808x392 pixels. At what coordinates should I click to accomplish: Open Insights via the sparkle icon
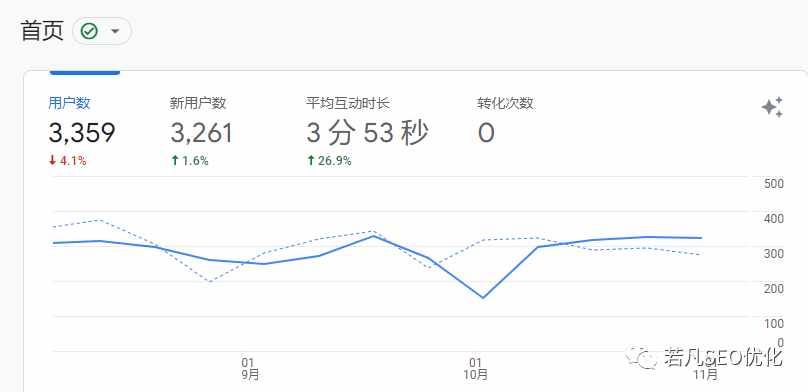[772, 107]
